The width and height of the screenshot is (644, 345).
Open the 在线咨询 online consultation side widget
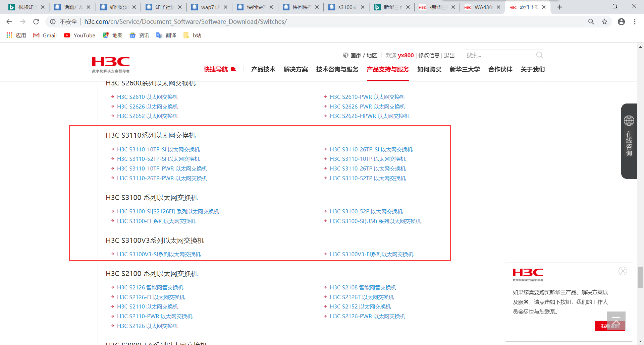tap(629, 141)
